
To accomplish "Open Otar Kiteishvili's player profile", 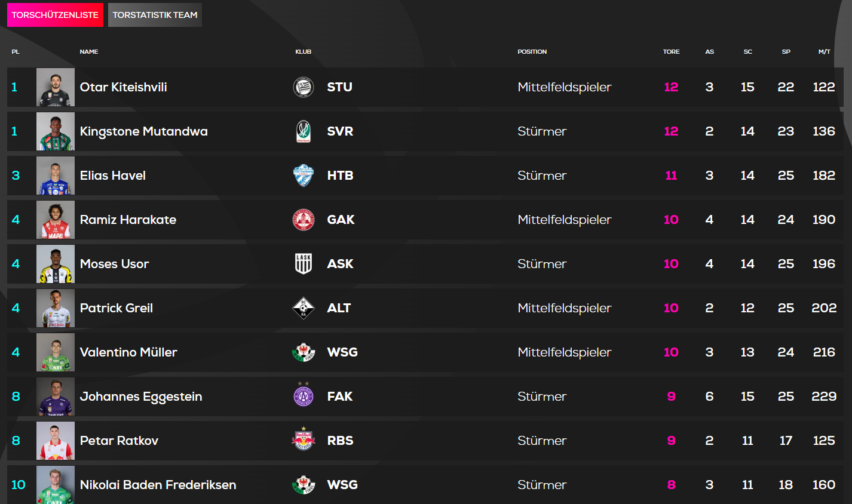I will click(123, 87).
